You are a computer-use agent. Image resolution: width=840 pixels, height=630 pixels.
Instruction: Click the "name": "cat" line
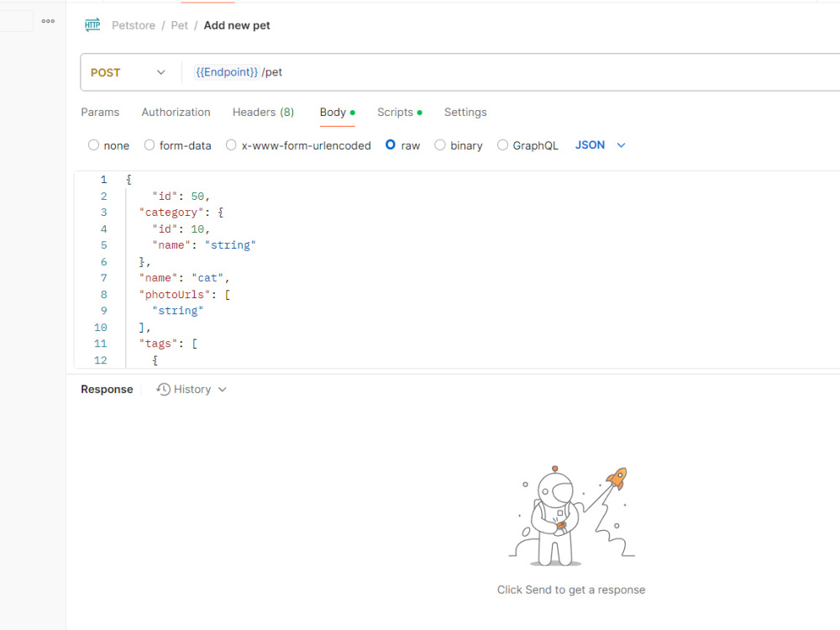point(184,277)
